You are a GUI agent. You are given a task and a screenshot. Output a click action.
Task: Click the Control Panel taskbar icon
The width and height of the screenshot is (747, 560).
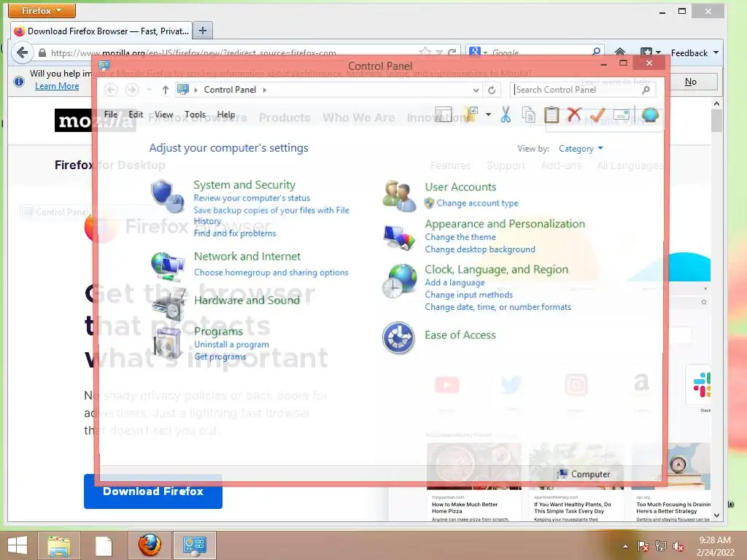click(194, 545)
